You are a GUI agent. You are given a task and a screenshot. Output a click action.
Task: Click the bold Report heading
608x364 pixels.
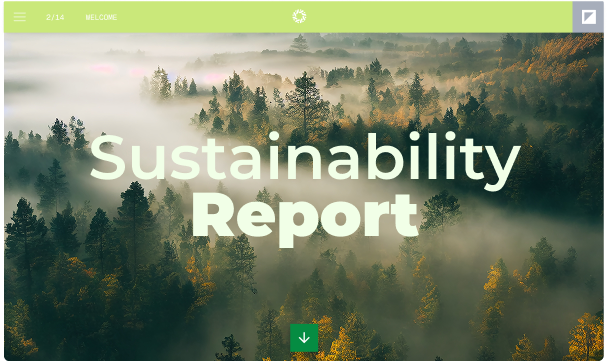pos(305,219)
